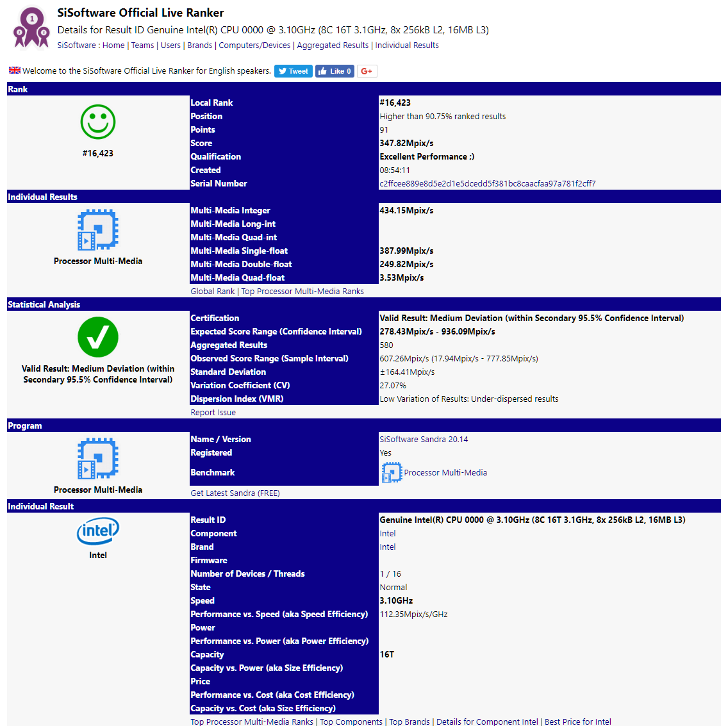Screen dimensions: 728x726
Task: Click the Google Plus share button
Action: point(367,71)
